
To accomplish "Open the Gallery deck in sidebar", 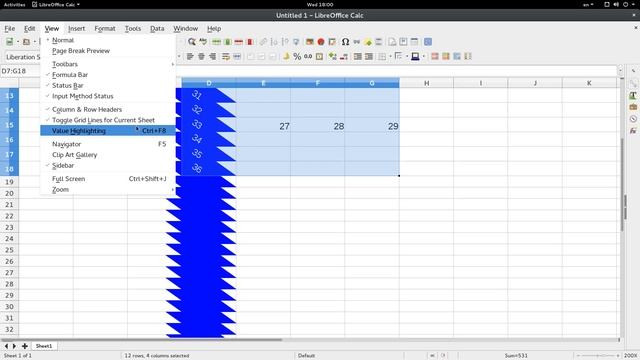I will pyautogui.click(x=633, y=107).
